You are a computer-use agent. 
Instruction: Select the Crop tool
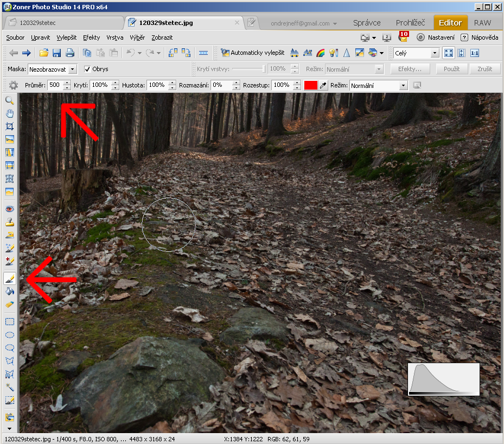pos(9,126)
